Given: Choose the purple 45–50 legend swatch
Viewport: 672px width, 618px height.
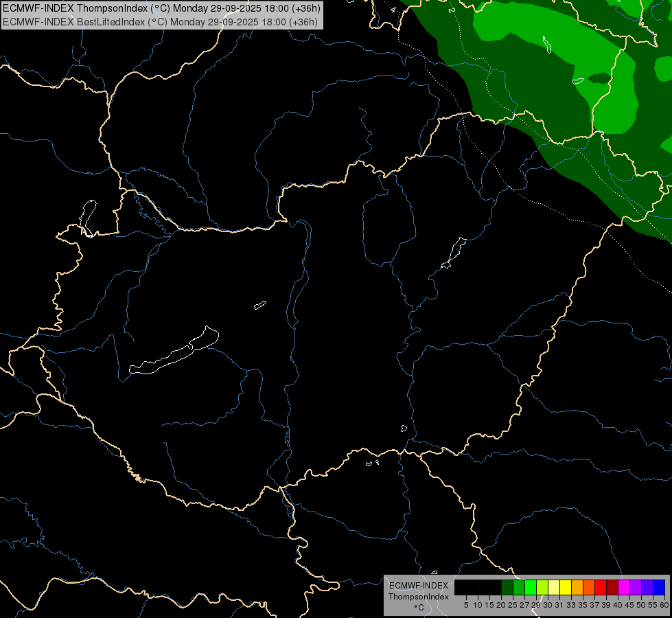Looking at the screenshot, I should [x=635, y=588].
